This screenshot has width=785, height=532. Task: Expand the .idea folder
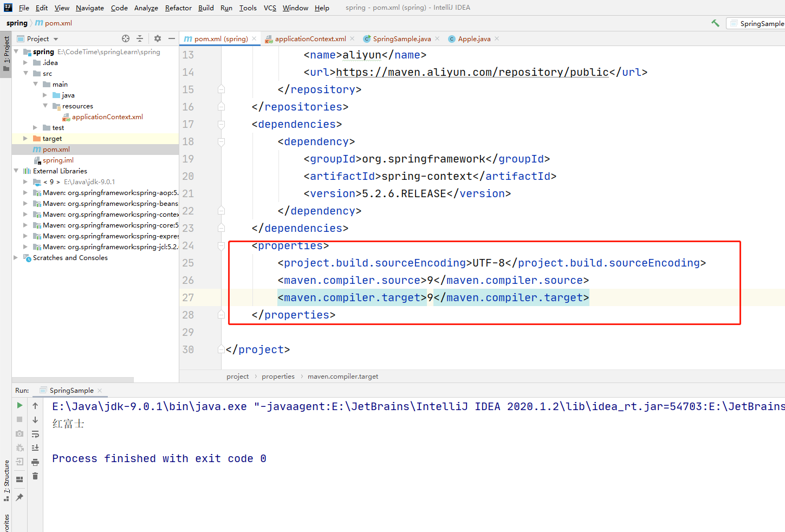click(25, 63)
